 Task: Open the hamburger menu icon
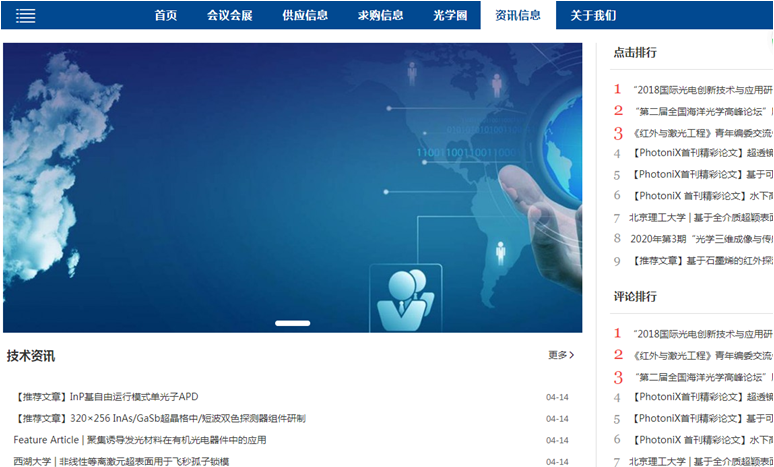(26, 15)
